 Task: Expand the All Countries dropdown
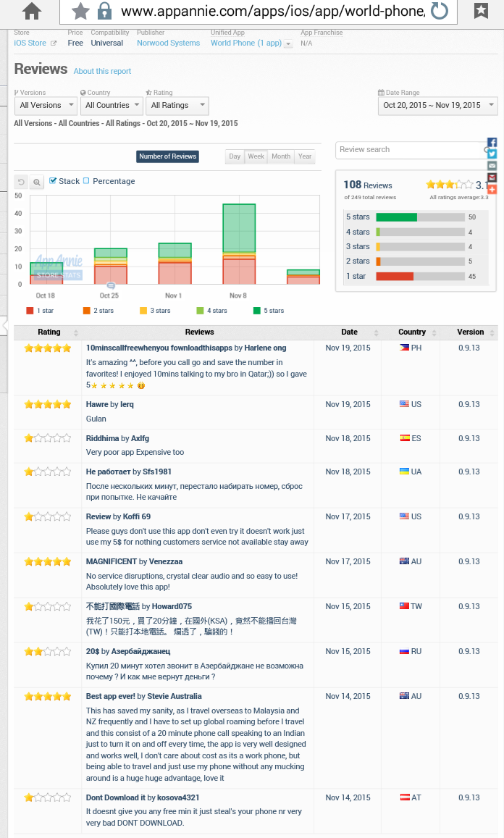[112, 106]
